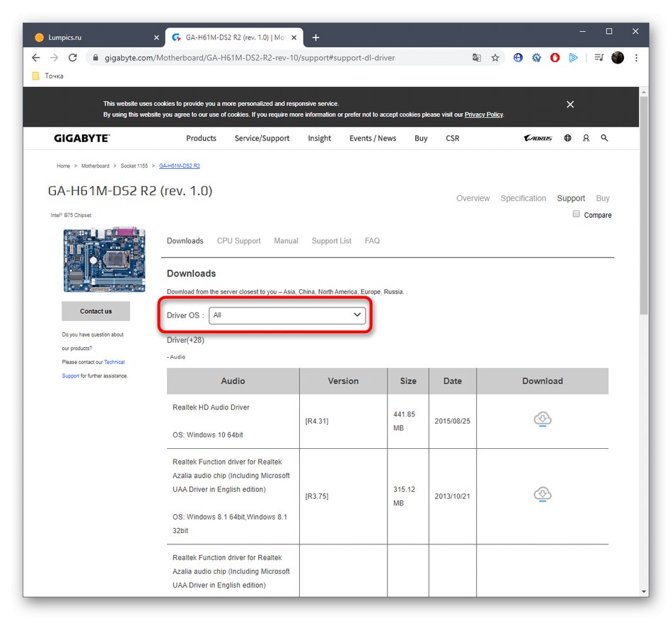Click the Socket 1155 breadcrumb link
Image resolution: width=672 pixels, height=620 pixels.
pyautogui.click(x=134, y=165)
